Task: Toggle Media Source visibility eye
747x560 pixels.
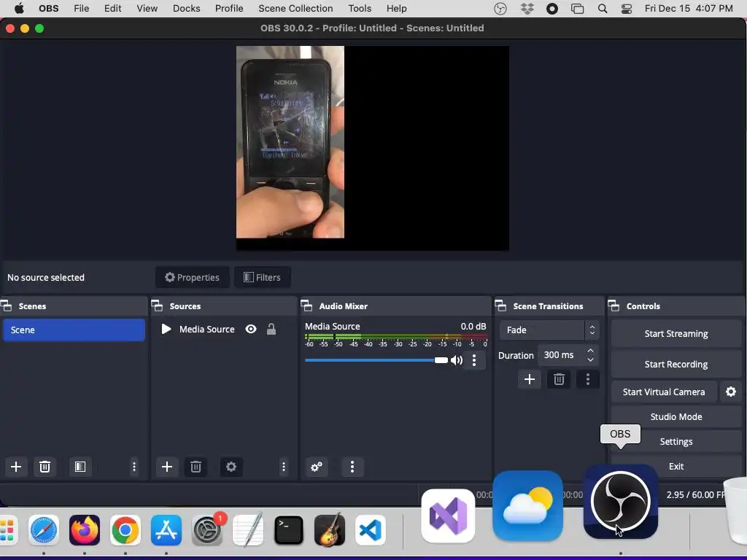Action: (x=251, y=329)
